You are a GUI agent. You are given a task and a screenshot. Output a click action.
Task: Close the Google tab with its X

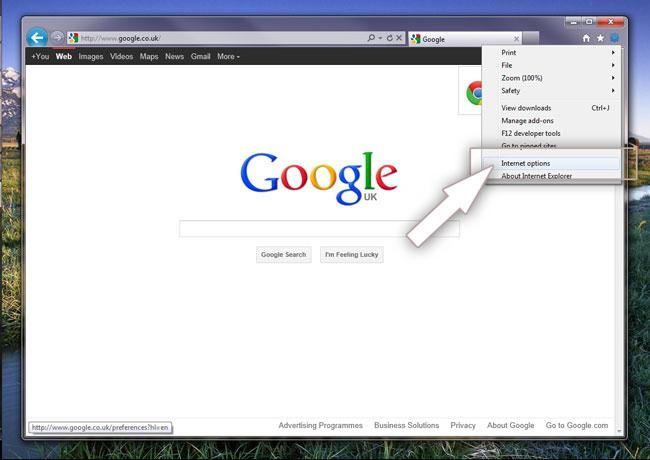(x=517, y=39)
